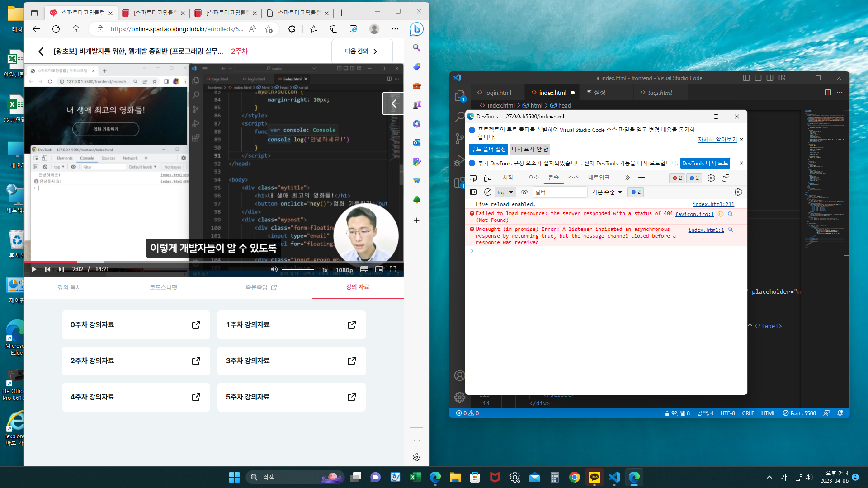Toggle the VS Code secondary side bar
This screenshot has height=488, width=868.
click(x=770, y=78)
